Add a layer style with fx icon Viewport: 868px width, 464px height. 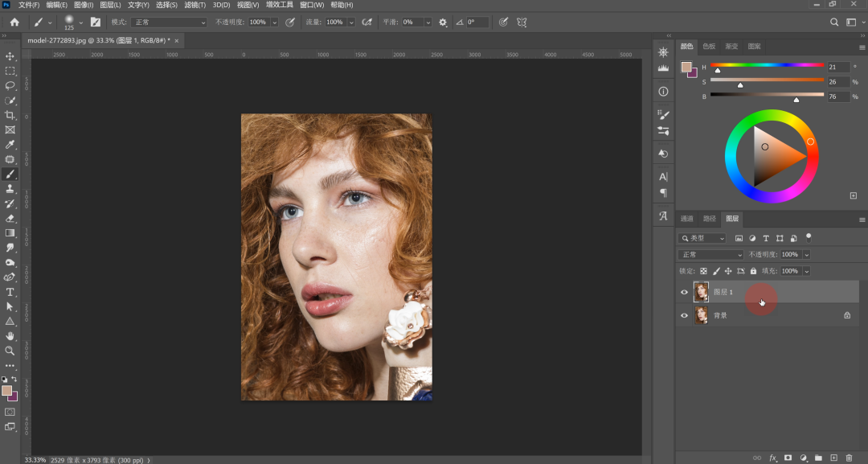point(773,458)
